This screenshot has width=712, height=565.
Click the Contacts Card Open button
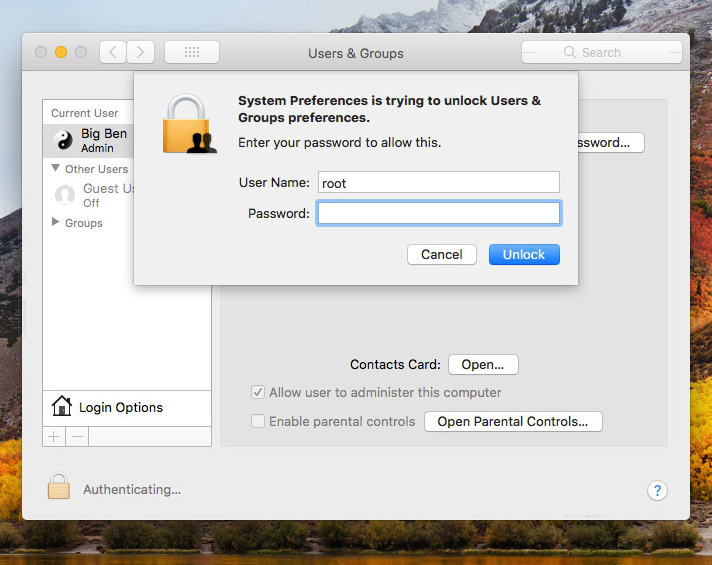pos(483,364)
